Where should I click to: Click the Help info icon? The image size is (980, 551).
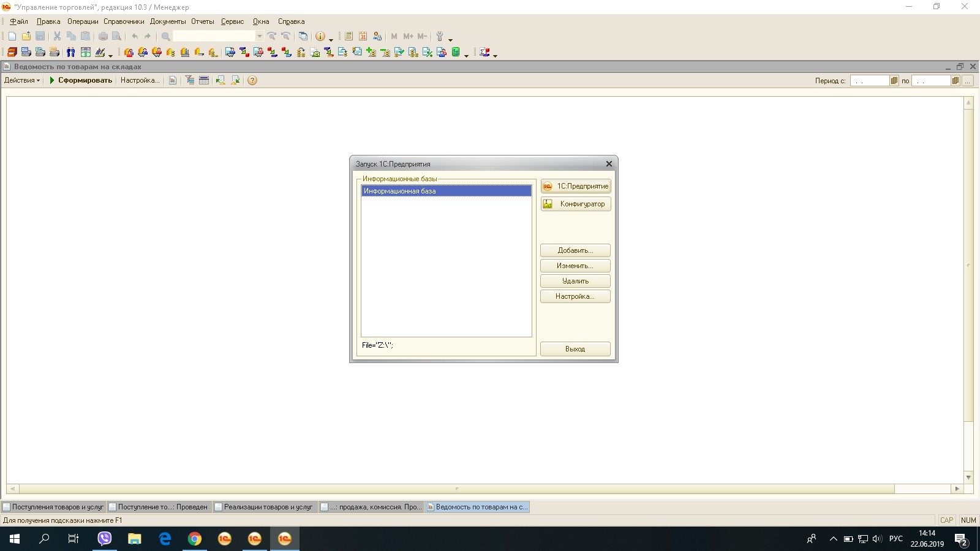coord(320,36)
